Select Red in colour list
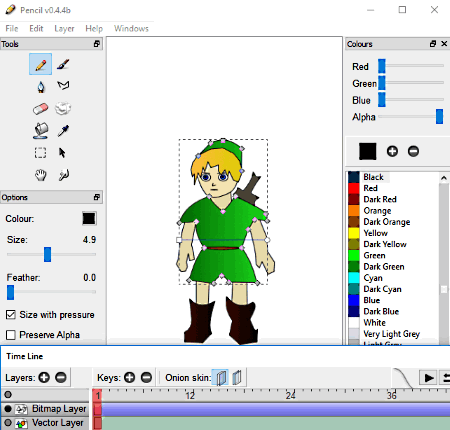The image size is (450, 430). (370, 188)
